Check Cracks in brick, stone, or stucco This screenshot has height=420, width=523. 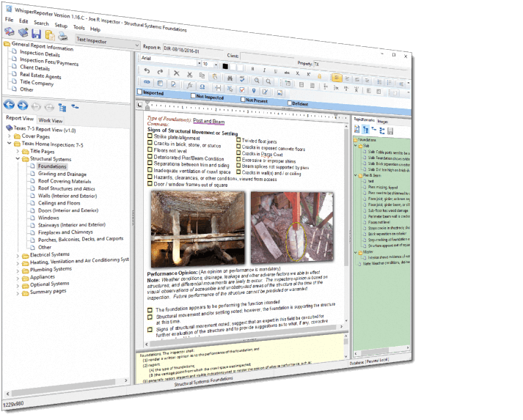(x=150, y=143)
